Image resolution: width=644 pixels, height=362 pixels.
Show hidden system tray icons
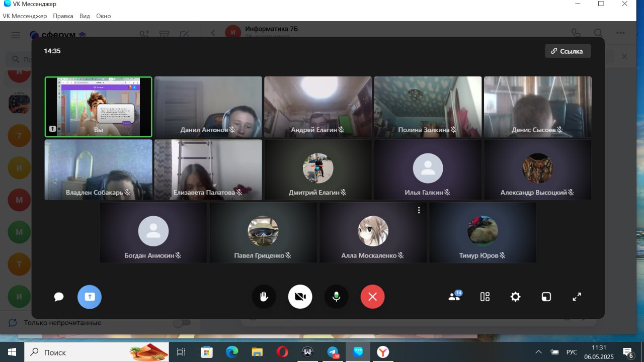(x=538, y=352)
